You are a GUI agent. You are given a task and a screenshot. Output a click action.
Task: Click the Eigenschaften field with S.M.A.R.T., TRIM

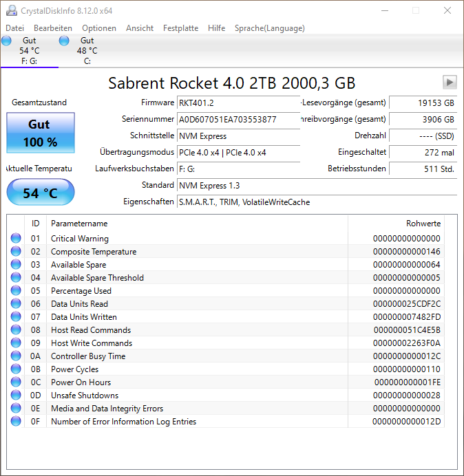[317, 202]
